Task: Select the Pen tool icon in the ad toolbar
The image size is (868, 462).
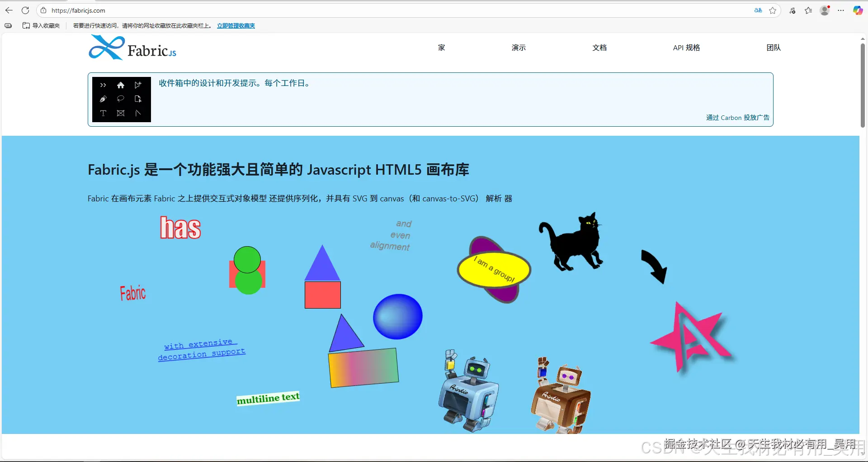Action: (x=103, y=99)
